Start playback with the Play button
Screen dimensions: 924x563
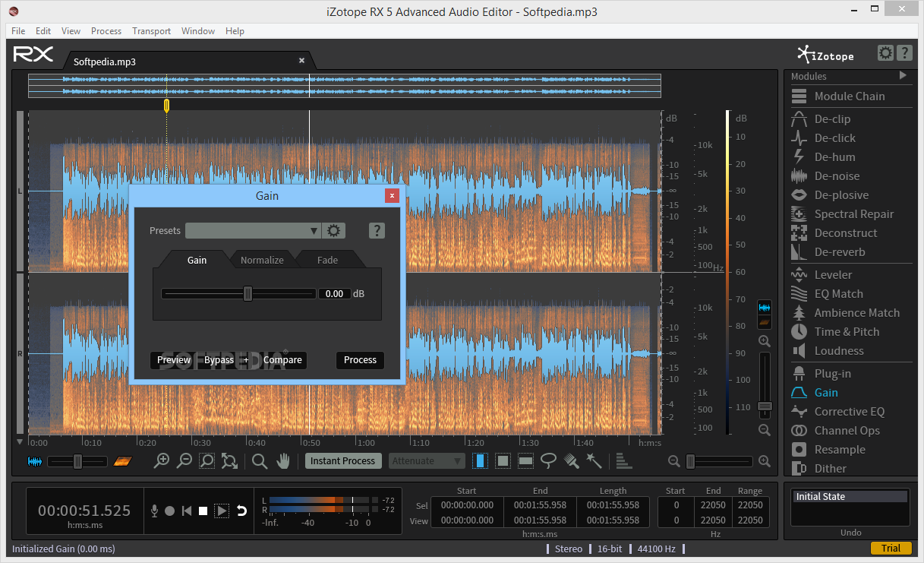pyautogui.click(x=222, y=511)
